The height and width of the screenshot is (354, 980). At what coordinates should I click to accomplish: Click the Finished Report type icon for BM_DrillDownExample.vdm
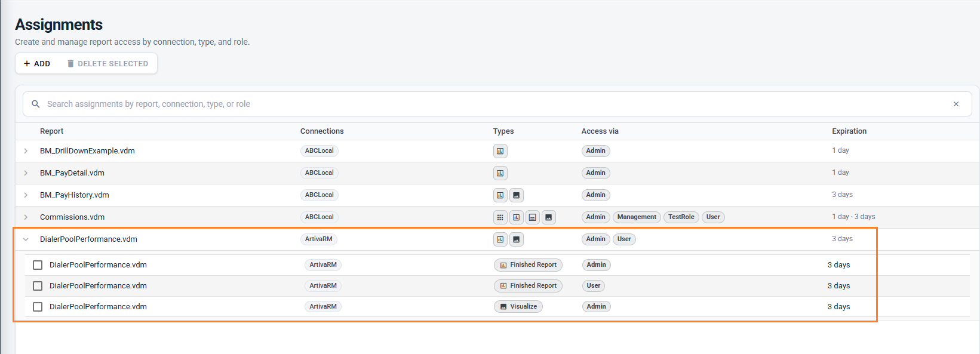(x=500, y=151)
